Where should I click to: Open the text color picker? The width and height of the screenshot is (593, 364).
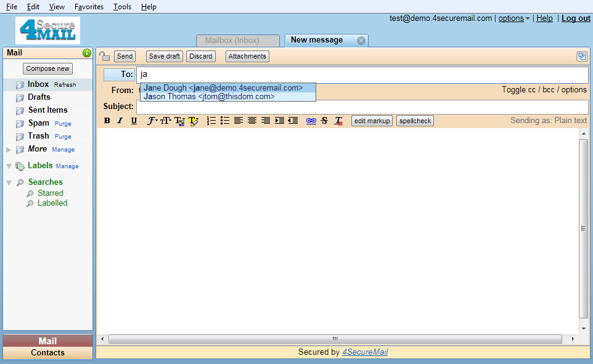pos(179,121)
